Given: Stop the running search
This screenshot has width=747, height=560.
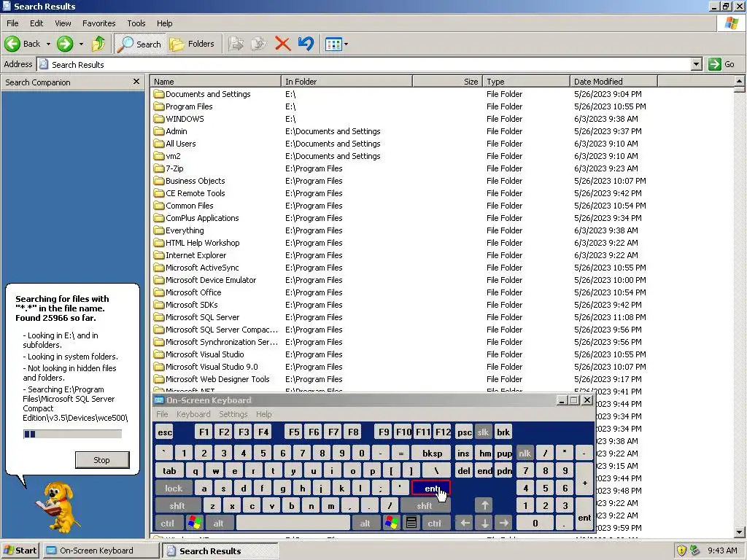Looking at the screenshot, I should click(102, 460).
